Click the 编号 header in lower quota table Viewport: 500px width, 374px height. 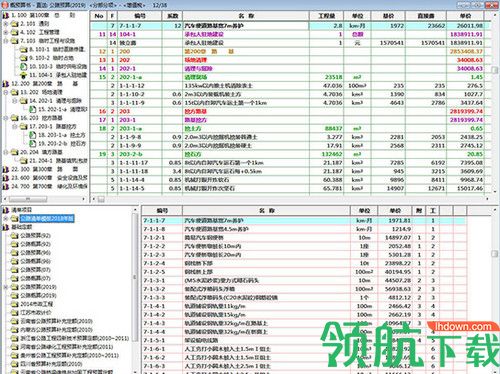[x=162, y=211]
